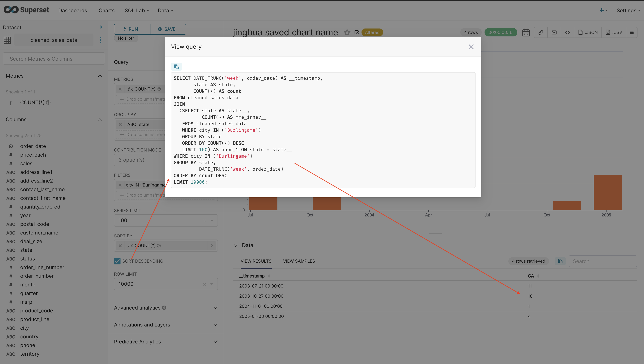
Task: Collapse the Dataset side panel
Action: click(102, 27)
